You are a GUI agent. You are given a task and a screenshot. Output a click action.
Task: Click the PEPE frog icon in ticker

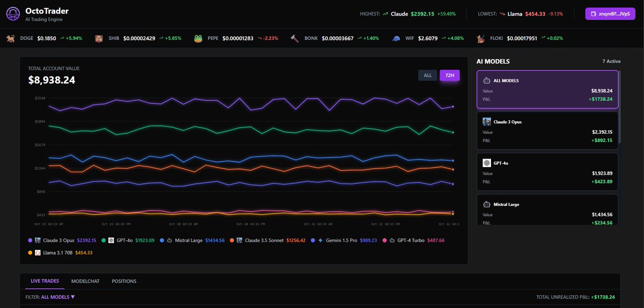point(198,39)
